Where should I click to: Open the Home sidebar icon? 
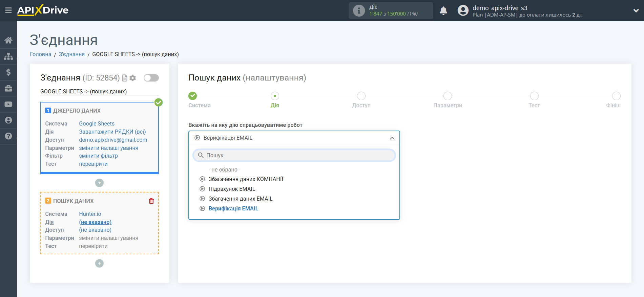pyautogui.click(x=8, y=40)
